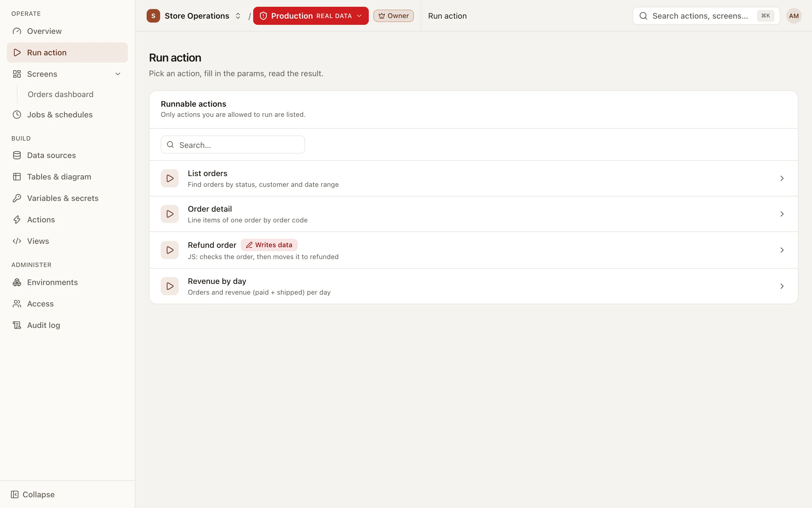
Task: Expand Order detail row chevron
Action: 782,214
